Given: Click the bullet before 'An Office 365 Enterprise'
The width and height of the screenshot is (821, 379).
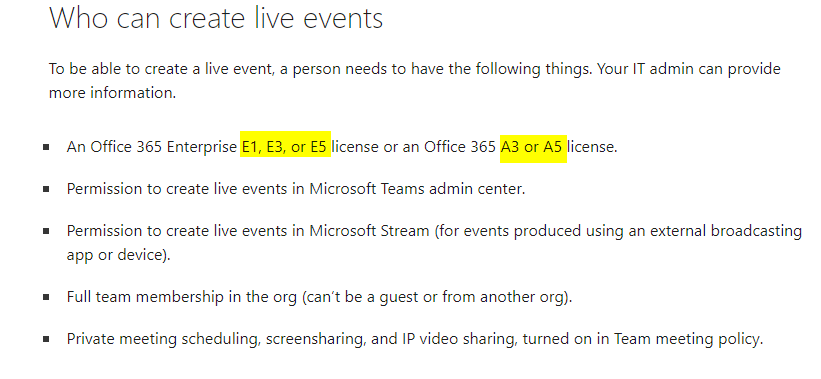Looking at the screenshot, I should pyautogui.click(x=46, y=148).
